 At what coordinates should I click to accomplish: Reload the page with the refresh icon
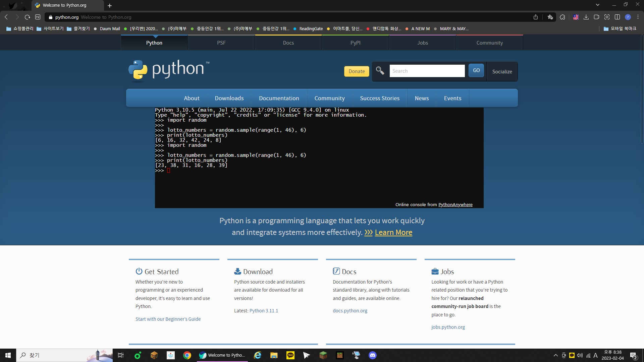28,17
